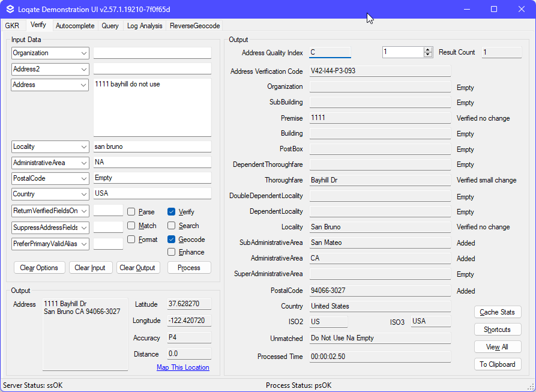The height and width of the screenshot is (392, 536).
Task: Uncheck the Verify checkbox
Action: [x=172, y=212]
